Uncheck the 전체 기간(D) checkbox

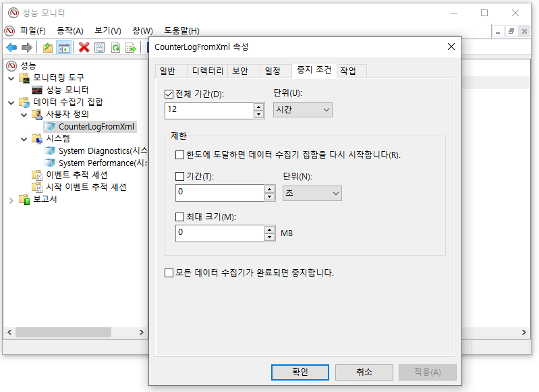pos(169,94)
